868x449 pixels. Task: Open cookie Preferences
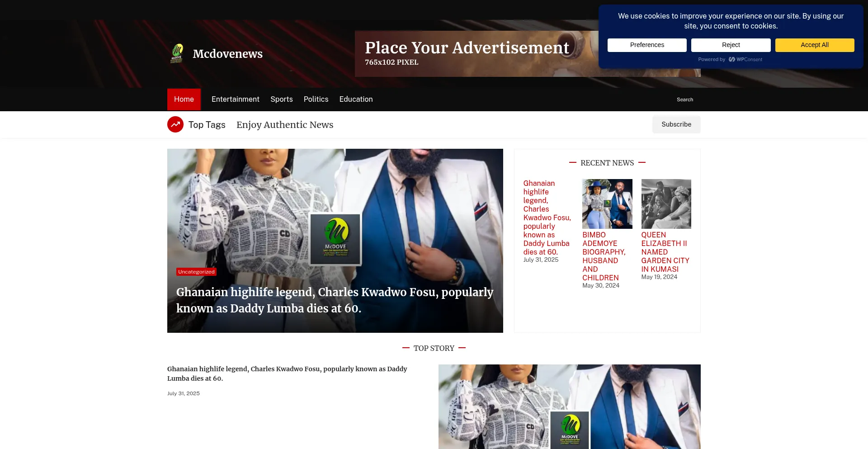point(646,45)
